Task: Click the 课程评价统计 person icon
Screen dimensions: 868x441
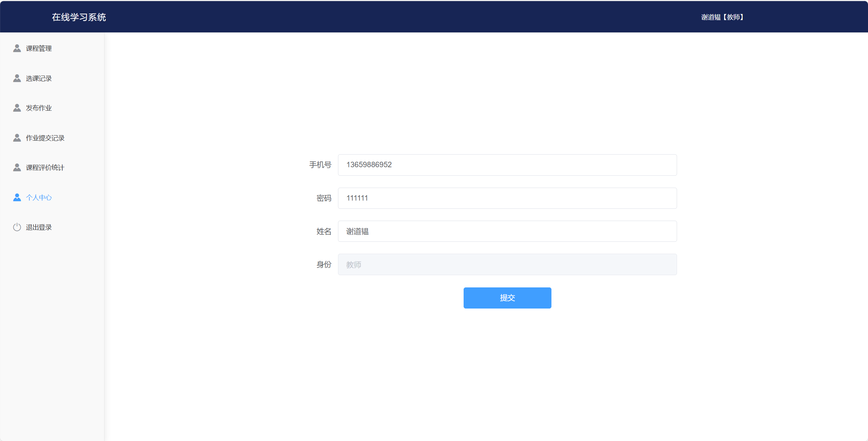Action: click(17, 167)
